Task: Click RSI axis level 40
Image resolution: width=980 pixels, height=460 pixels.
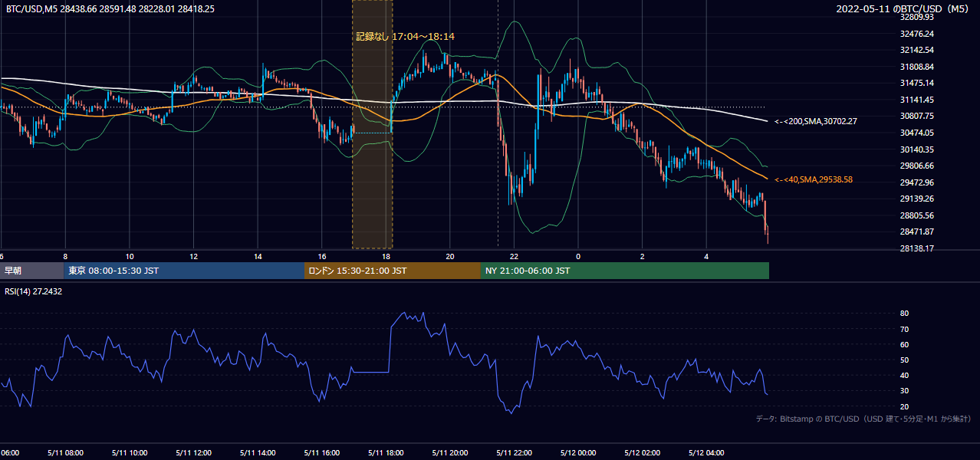Action: 904,375
